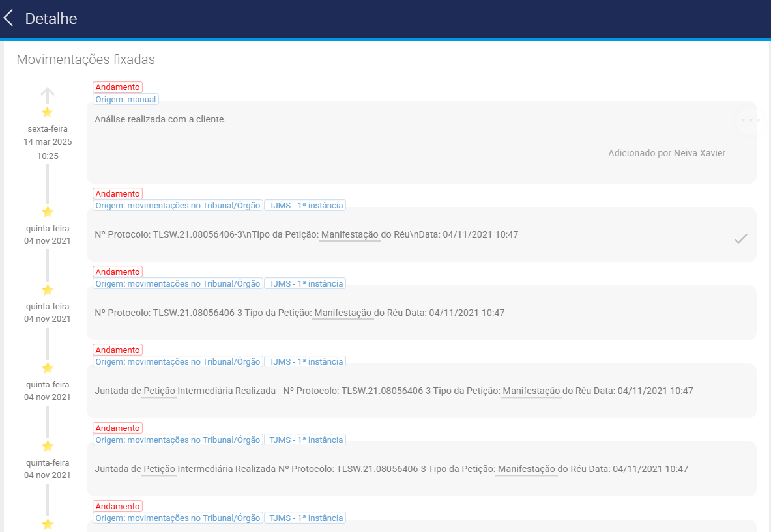Toggle star of second 04 nov 2021 entry
Image resolution: width=771 pixels, height=532 pixels.
click(x=47, y=290)
